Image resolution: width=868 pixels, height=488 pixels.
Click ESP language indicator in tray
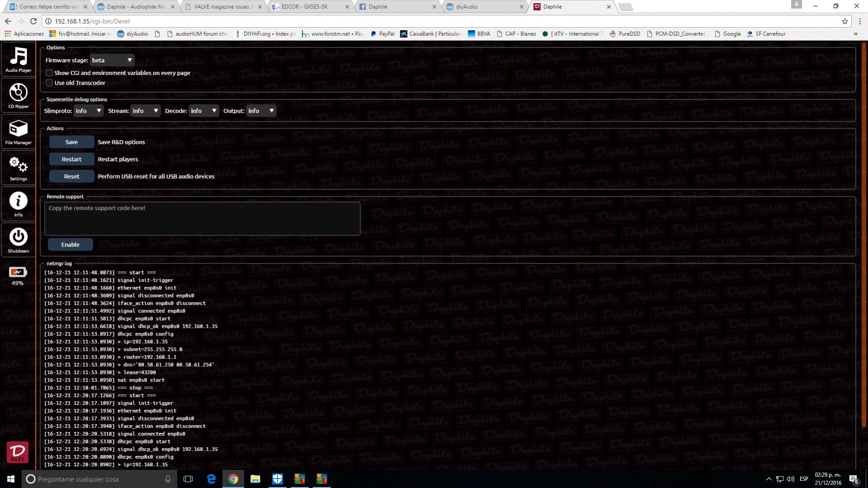(804, 479)
